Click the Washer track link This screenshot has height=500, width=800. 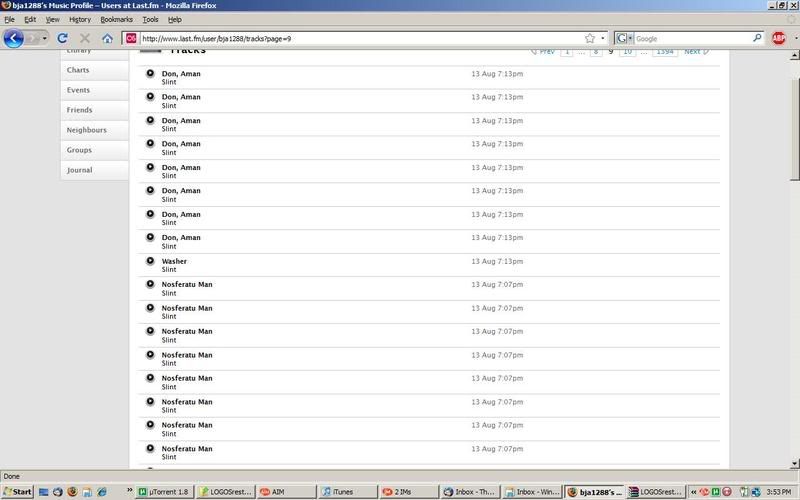pos(174,261)
